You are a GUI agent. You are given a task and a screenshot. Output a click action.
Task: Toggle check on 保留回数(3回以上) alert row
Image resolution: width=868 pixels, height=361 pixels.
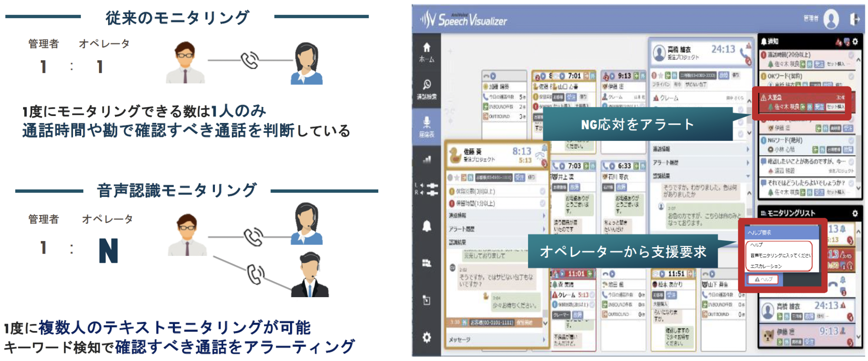[542, 191]
